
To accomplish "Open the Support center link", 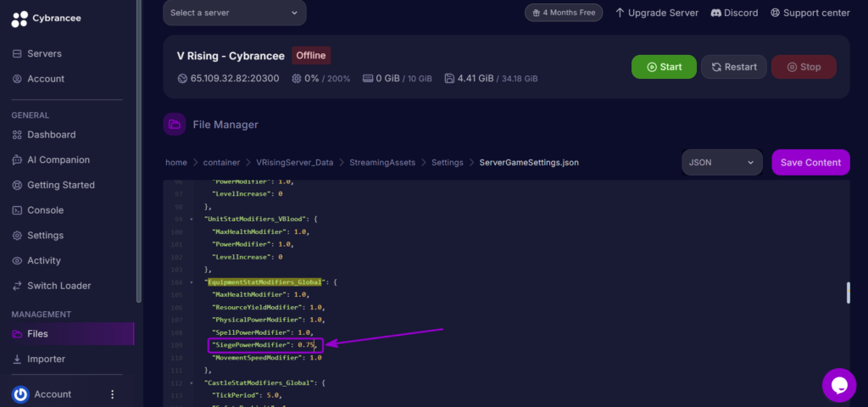I will [x=810, y=13].
